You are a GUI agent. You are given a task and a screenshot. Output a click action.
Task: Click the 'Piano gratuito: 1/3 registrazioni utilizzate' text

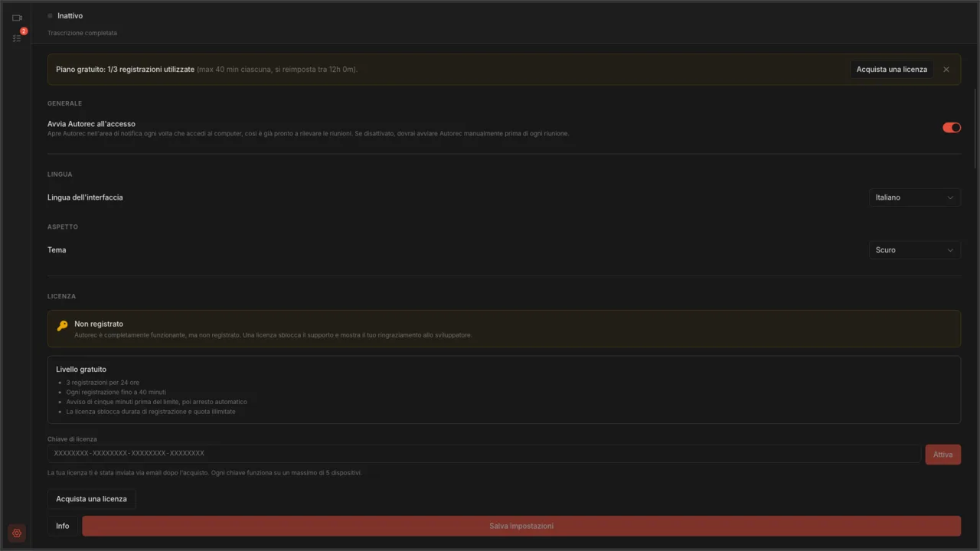click(125, 70)
